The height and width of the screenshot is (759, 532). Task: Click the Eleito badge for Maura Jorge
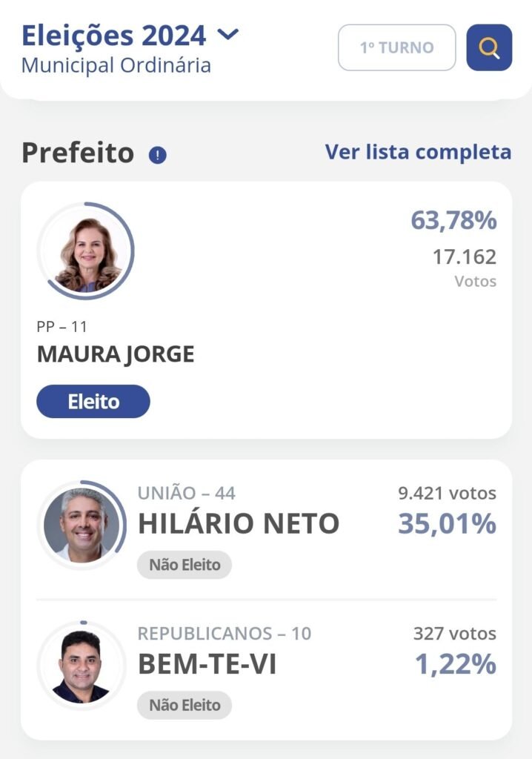[93, 402]
